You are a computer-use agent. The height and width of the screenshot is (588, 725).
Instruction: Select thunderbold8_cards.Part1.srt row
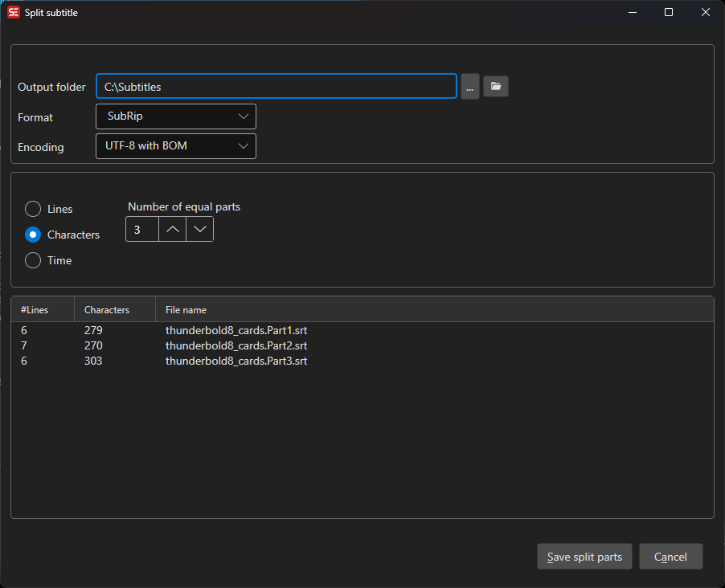236,330
